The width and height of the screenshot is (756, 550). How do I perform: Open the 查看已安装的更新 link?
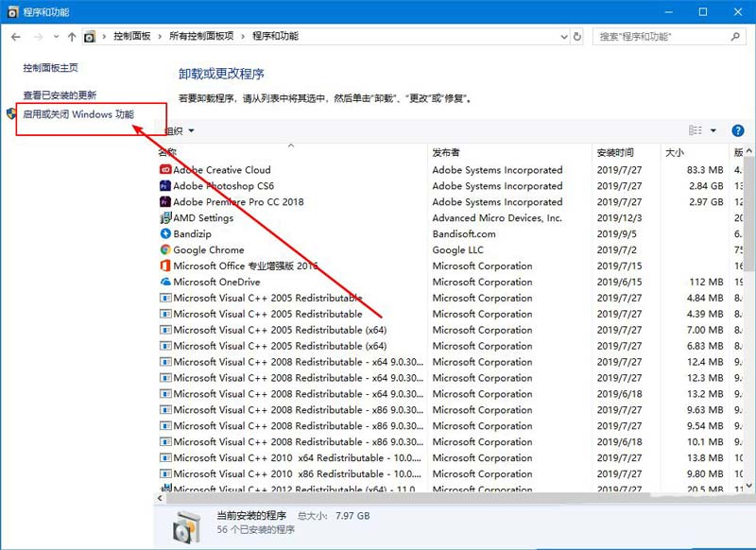[x=60, y=95]
